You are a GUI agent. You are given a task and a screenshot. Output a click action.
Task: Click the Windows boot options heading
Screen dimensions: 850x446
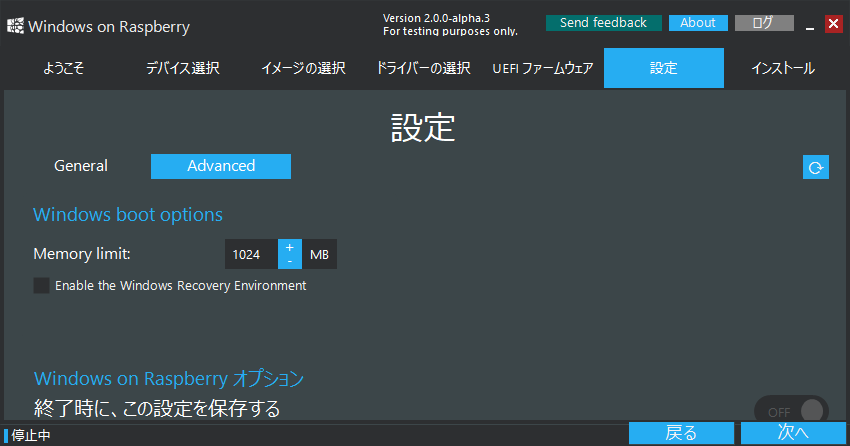(128, 215)
